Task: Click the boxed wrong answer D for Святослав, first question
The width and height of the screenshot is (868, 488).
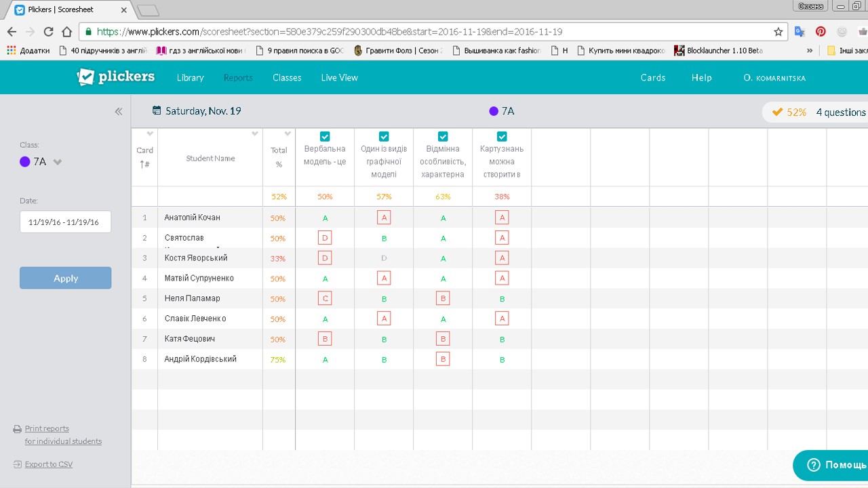Action: [325, 238]
